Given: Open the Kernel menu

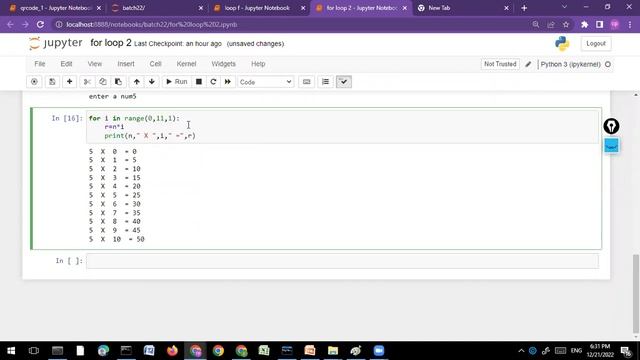Looking at the screenshot, I should [187, 64].
